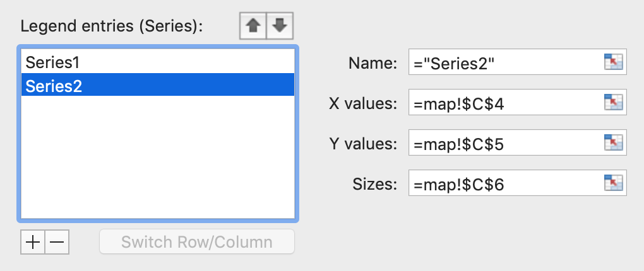Move selected series down with down arrow

coord(280,26)
